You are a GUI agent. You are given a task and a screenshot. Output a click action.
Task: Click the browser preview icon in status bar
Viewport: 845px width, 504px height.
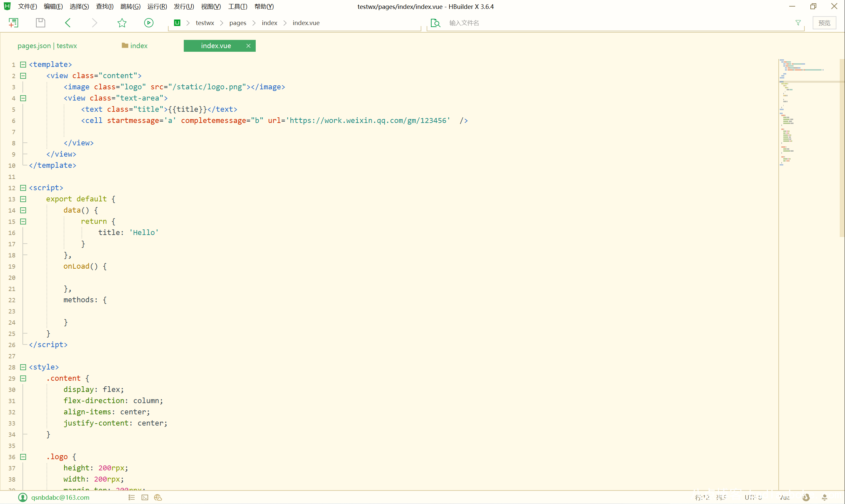[x=158, y=497]
